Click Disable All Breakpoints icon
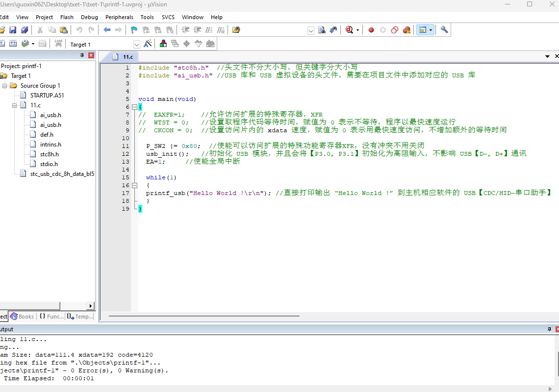This screenshot has height=392, width=559. tap(395, 30)
